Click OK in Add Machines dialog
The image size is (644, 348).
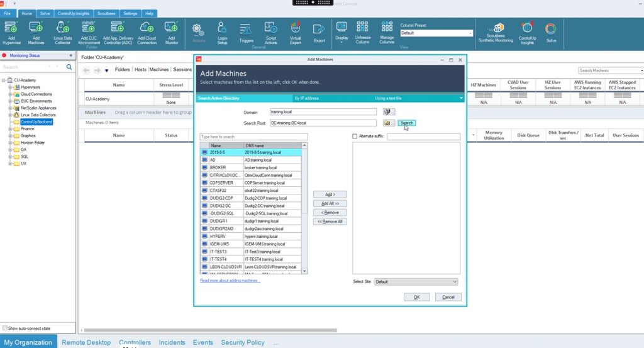pyautogui.click(x=416, y=297)
